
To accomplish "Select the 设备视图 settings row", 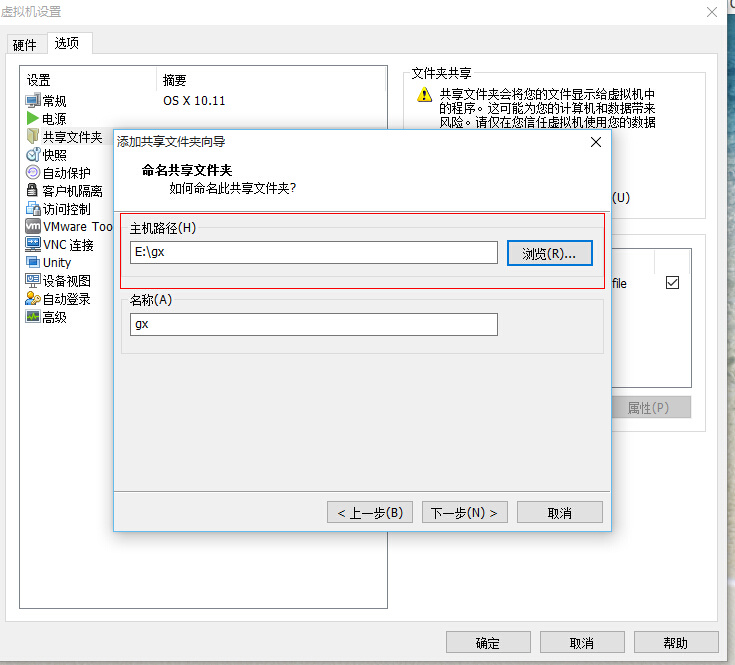I will click(68, 280).
